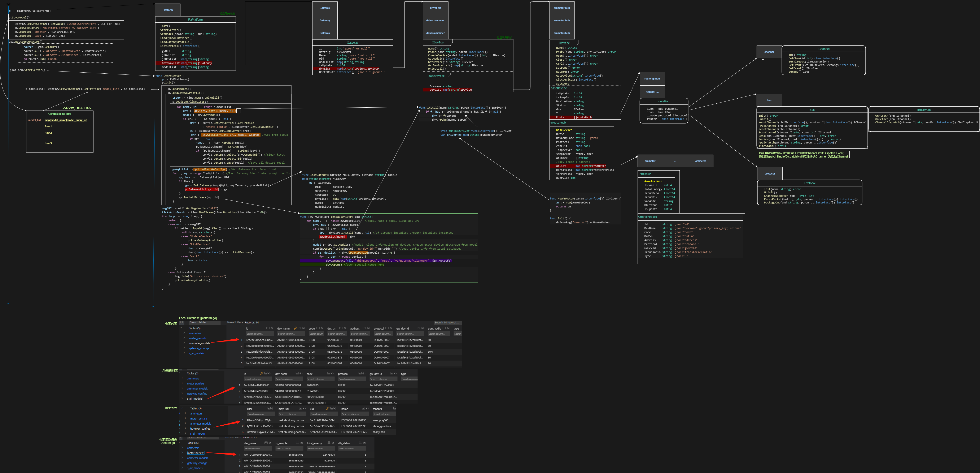Select cell 9521003712 in dut_sn column

pyautogui.click(x=335, y=340)
